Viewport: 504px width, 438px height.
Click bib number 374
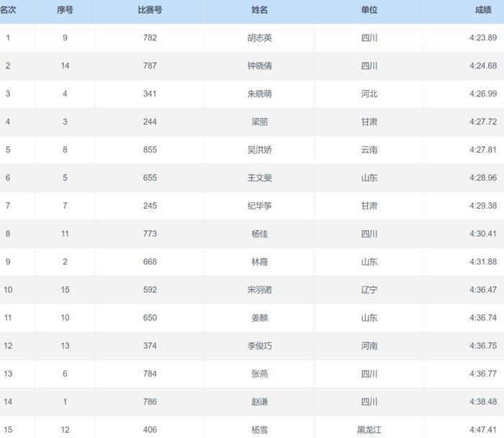coord(150,345)
